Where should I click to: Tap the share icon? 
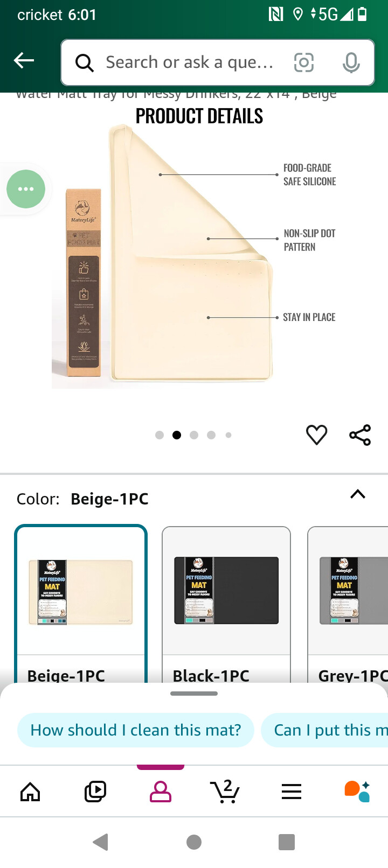[x=360, y=435]
